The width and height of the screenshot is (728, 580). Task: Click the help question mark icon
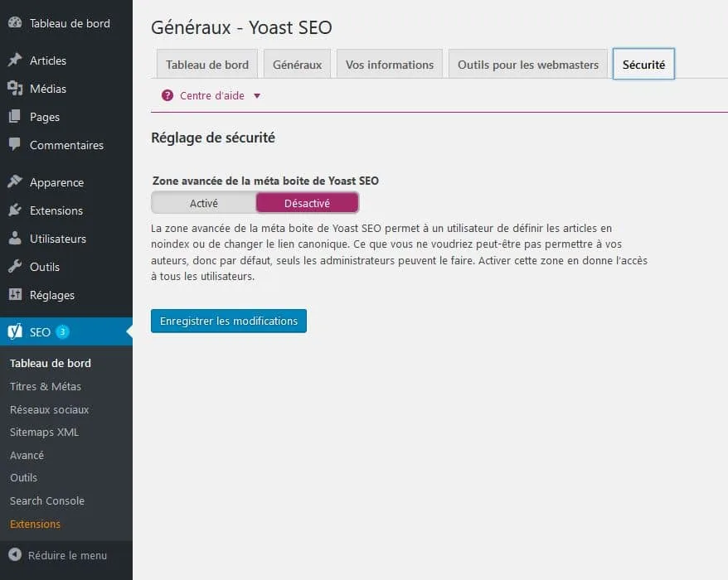167,95
